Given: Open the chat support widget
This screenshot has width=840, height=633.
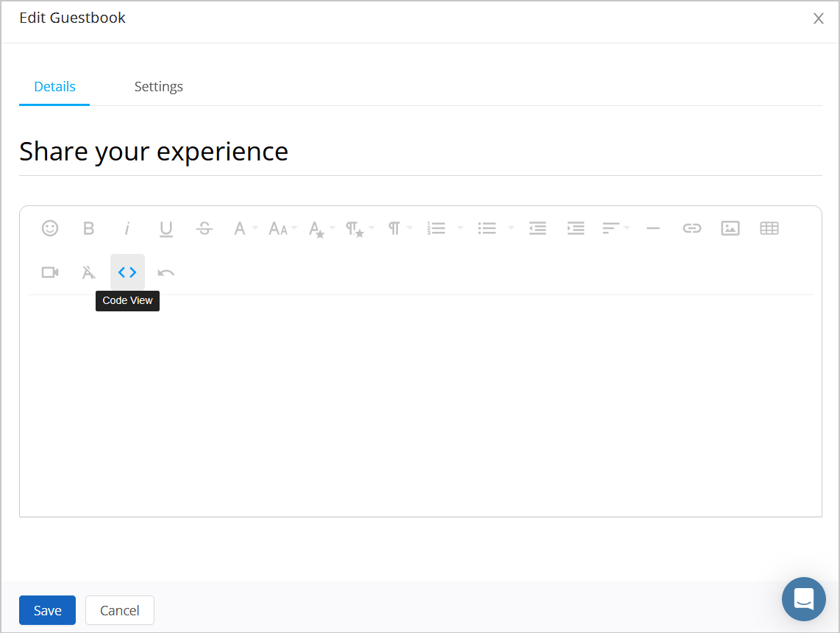Looking at the screenshot, I should pos(803,598).
